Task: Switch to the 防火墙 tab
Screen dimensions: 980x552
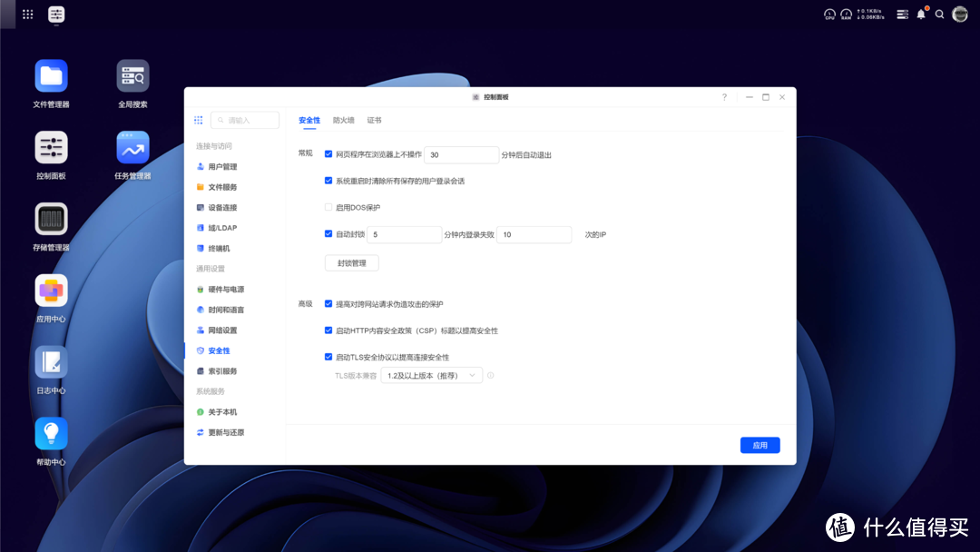Action: point(343,119)
